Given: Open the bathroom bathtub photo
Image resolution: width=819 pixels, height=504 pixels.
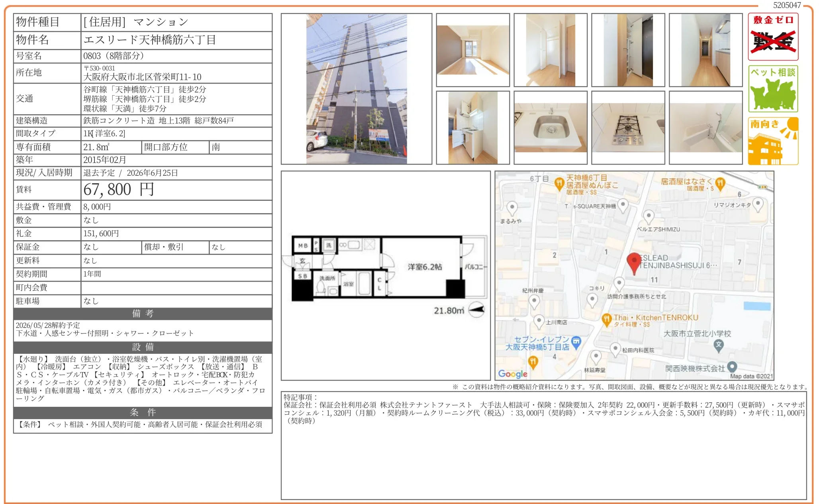Looking at the screenshot, I should 705,127.
